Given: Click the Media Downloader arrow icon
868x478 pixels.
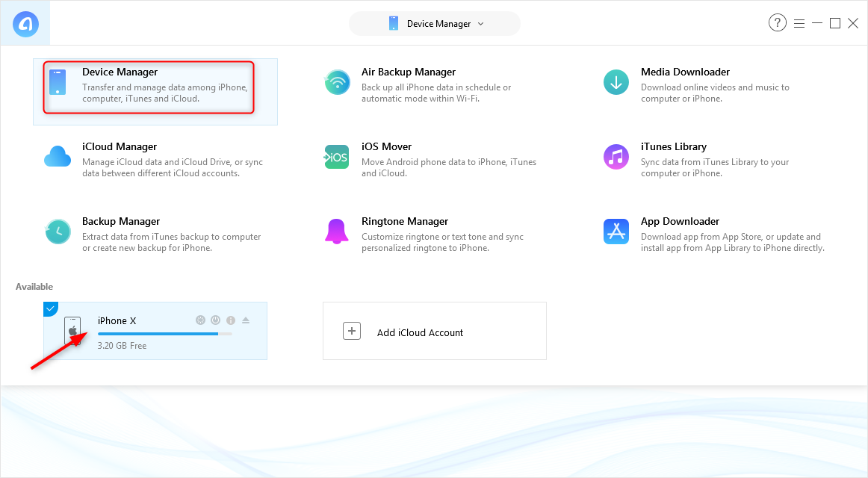Looking at the screenshot, I should pyautogui.click(x=616, y=82).
